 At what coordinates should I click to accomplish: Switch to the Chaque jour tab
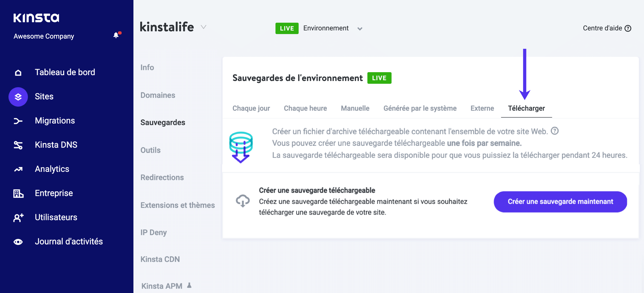pyautogui.click(x=251, y=108)
